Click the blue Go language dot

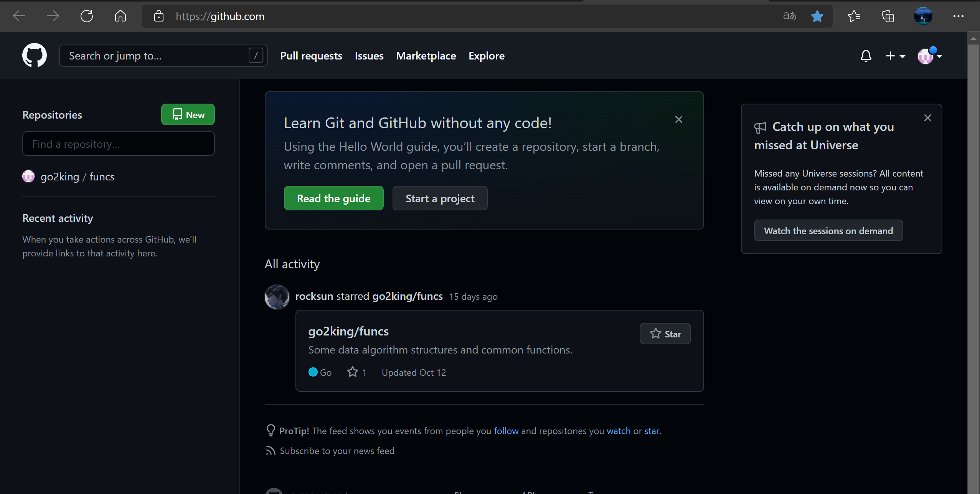pyautogui.click(x=313, y=372)
